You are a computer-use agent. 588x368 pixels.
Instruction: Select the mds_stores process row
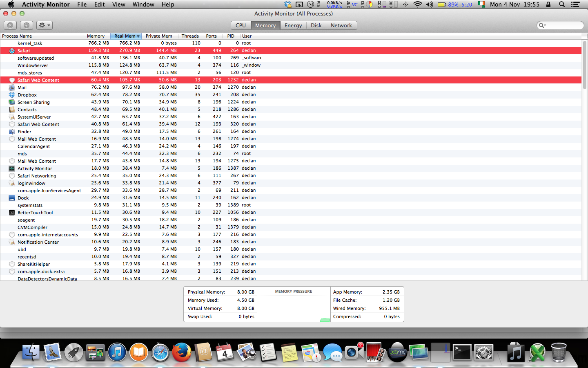291,72
